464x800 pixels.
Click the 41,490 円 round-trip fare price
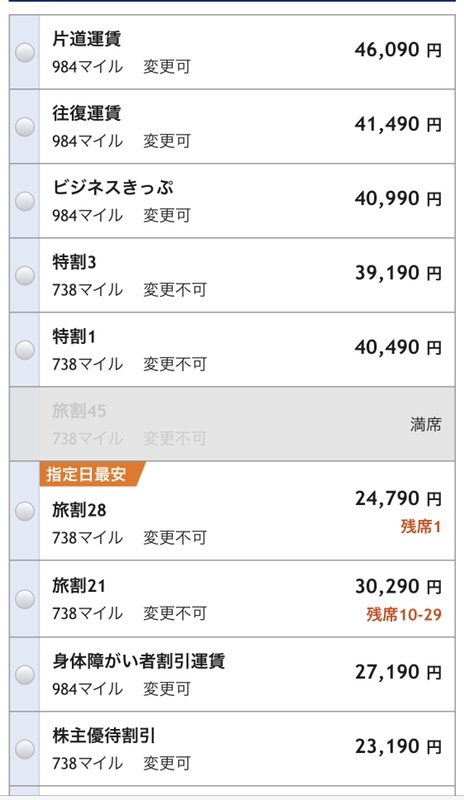(x=398, y=124)
